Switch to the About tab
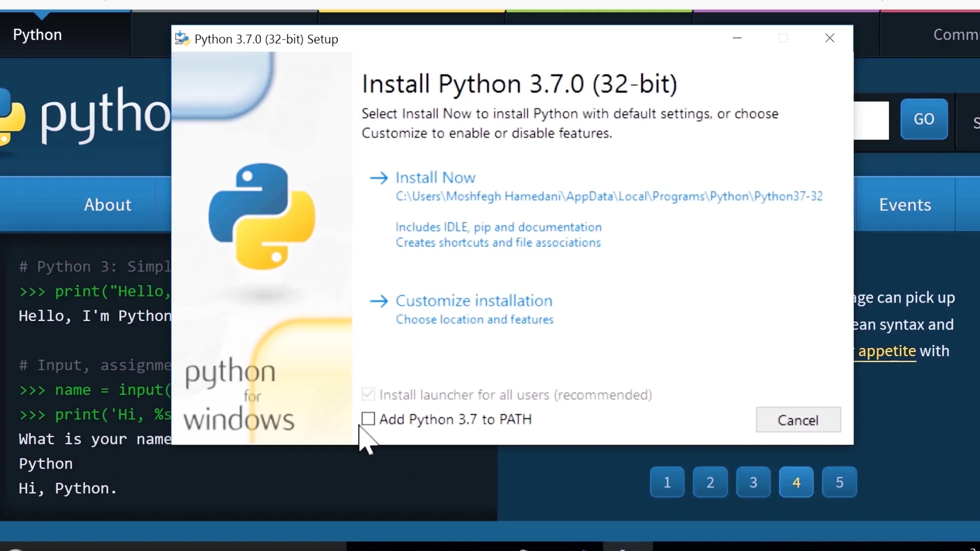 pos(107,204)
